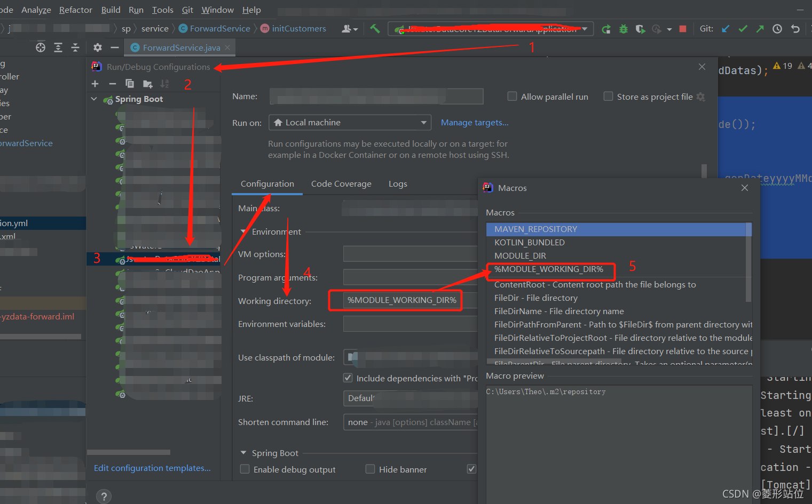Open the Analyze menu
Image resolution: width=812 pixels, height=504 pixels.
coord(36,10)
